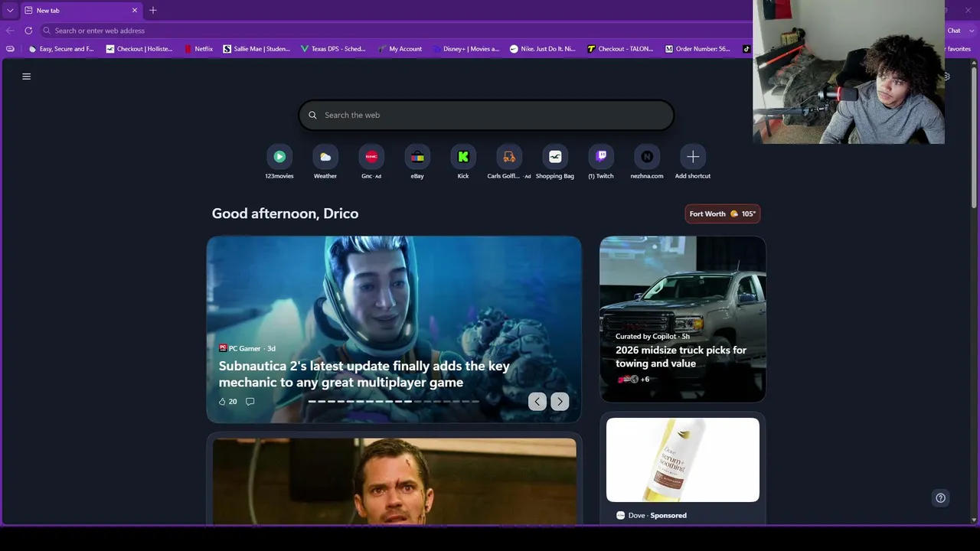Click the Good afternoon, Drico greeting
The height and width of the screenshot is (551, 980).
pos(285,214)
